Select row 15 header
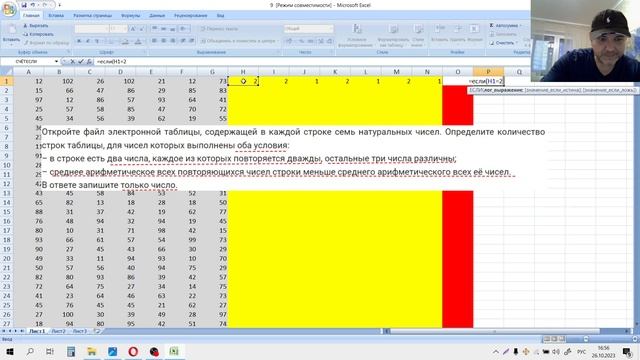 click(x=7, y=211)
